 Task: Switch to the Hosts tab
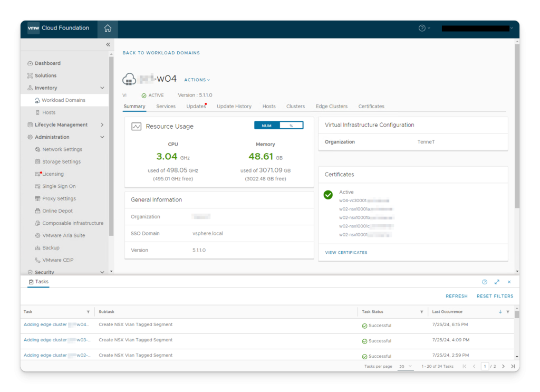pos(269,107)
